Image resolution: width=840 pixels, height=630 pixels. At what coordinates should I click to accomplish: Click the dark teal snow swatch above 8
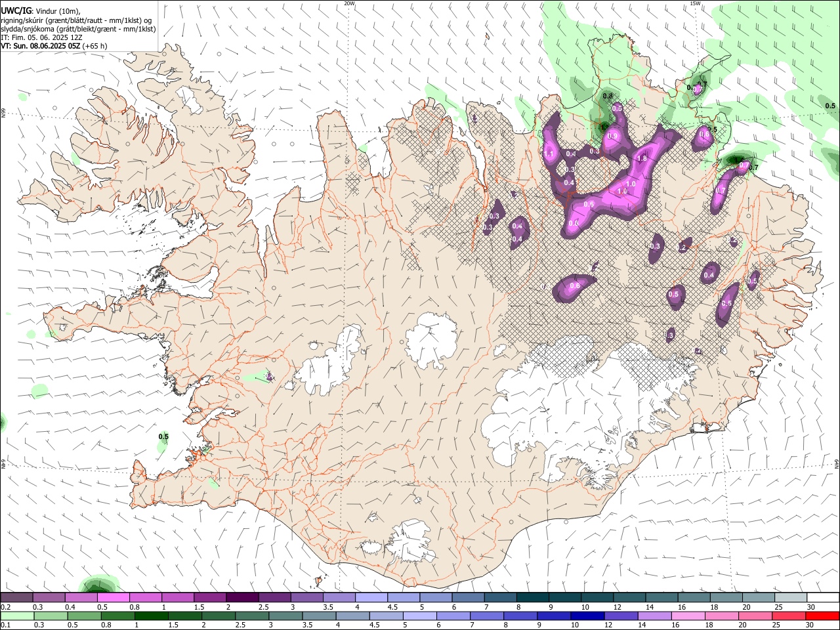(x=532, y=598)
